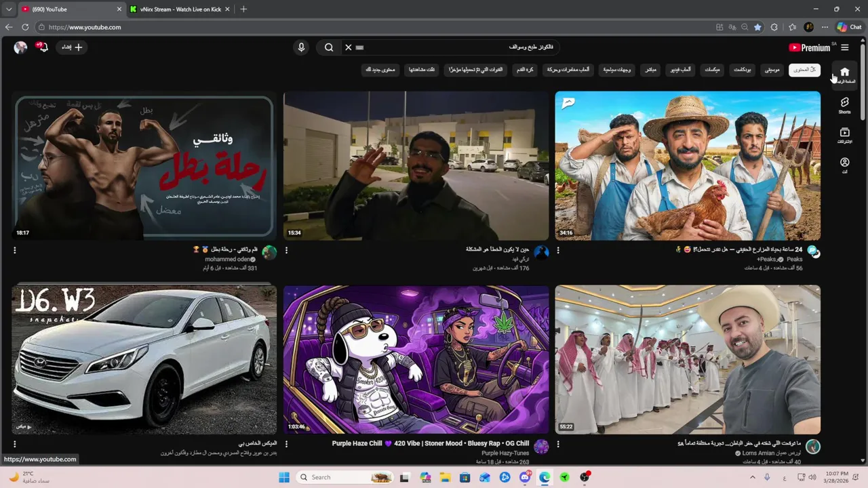
Task: Select the 'موسيقى' filter chip
Action: (x=772, y=70)
